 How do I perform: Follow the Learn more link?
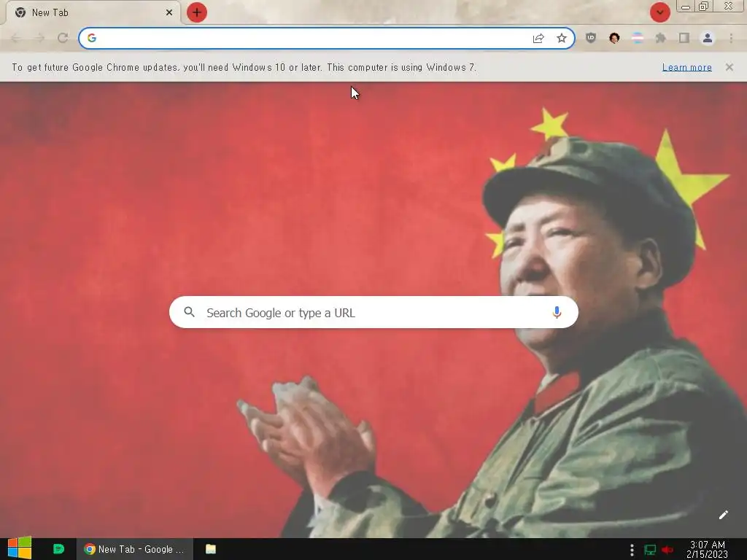687,67
